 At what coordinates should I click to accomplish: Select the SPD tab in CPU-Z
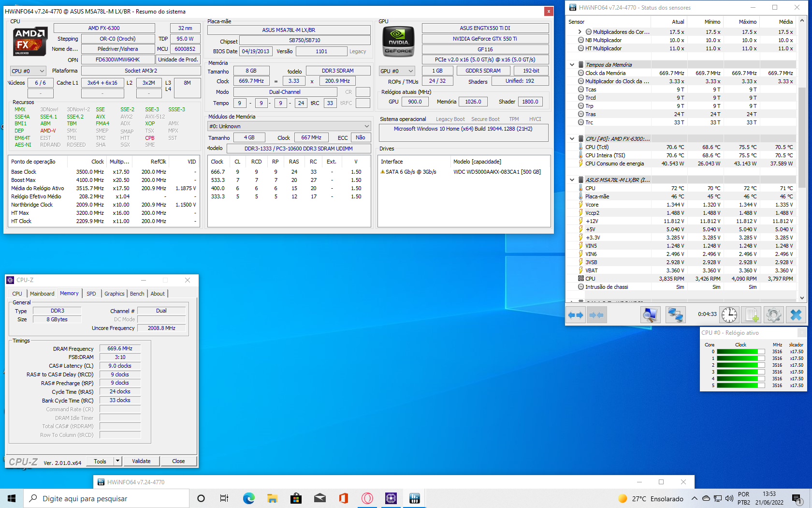[91, 294]
